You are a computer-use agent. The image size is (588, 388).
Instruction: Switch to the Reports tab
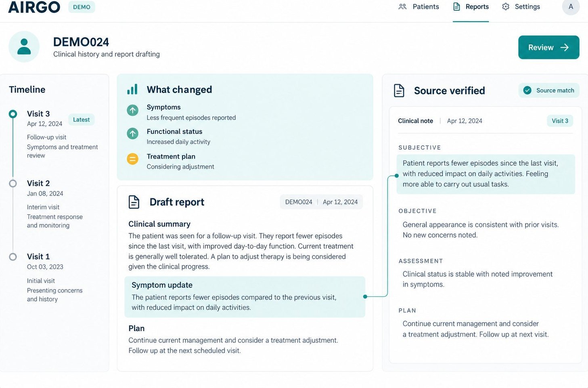[471, 7]
